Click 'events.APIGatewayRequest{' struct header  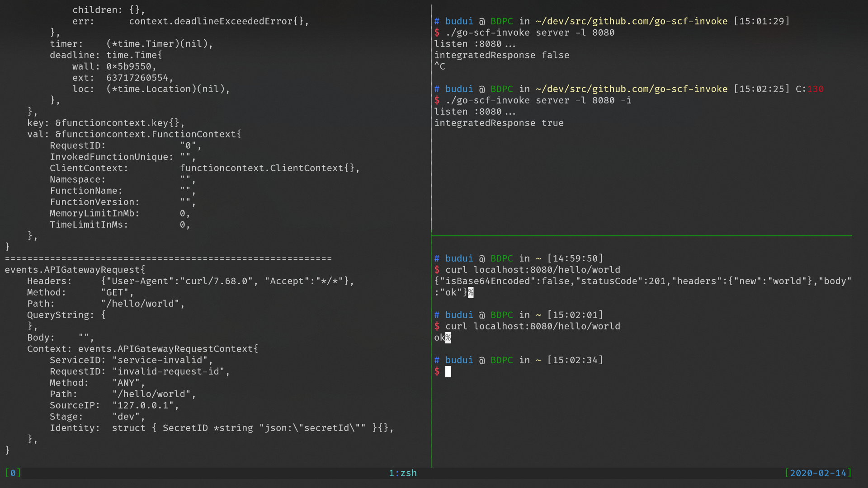click(75, 270)
